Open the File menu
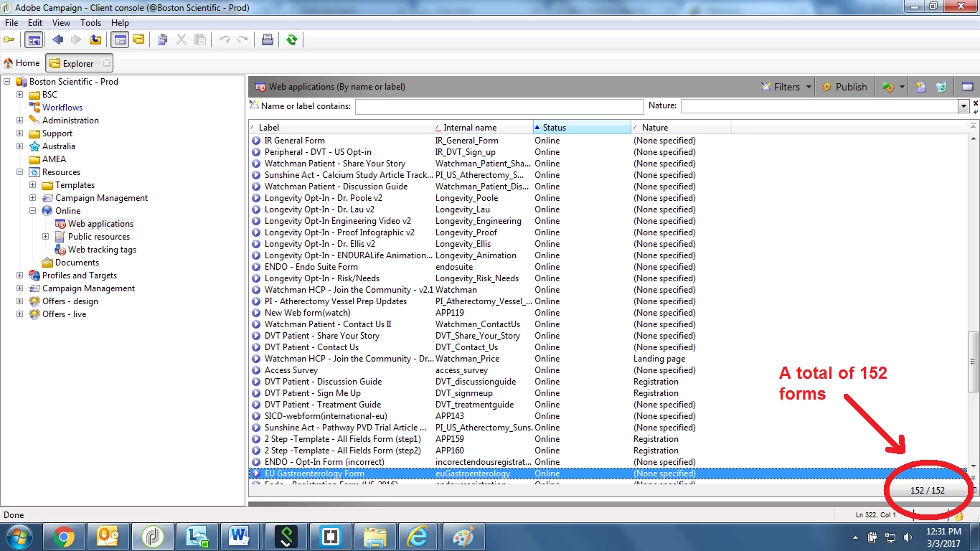Screen dimensions: 980x551 pos(11,23)
